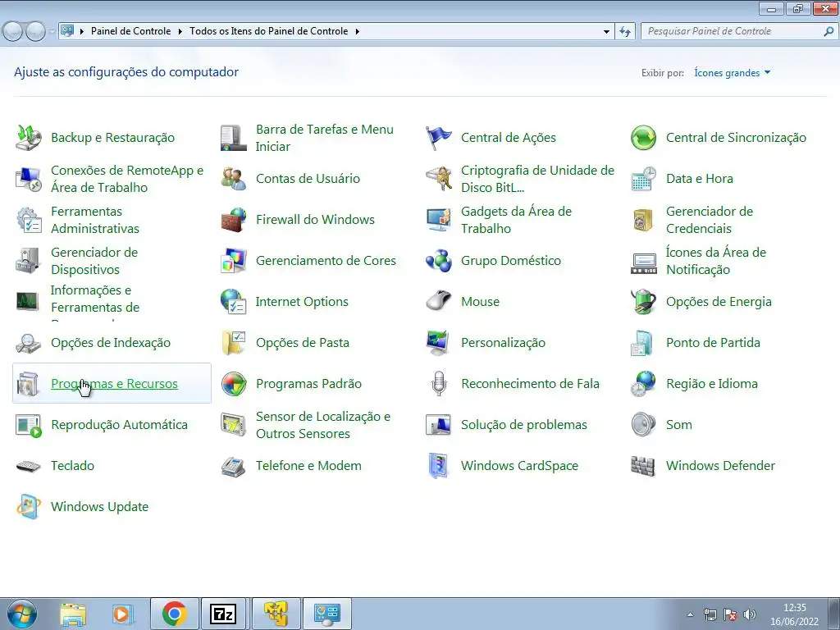Open the Windows Start button
Viewport: 840px width, 630px height.
click(x=22, y=614)
